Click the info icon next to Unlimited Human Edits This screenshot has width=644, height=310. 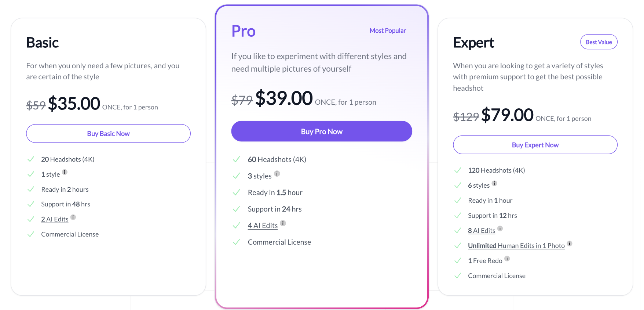(570, 243)
